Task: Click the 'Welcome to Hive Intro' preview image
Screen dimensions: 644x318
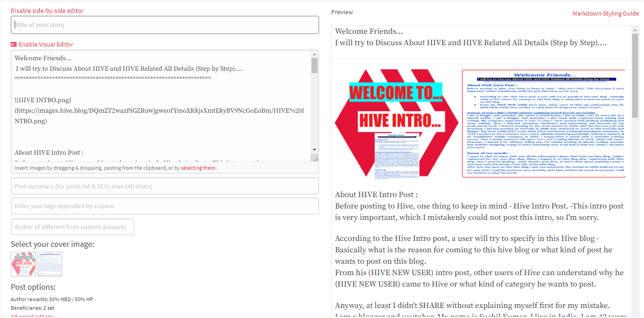Action: pos(396,123)
